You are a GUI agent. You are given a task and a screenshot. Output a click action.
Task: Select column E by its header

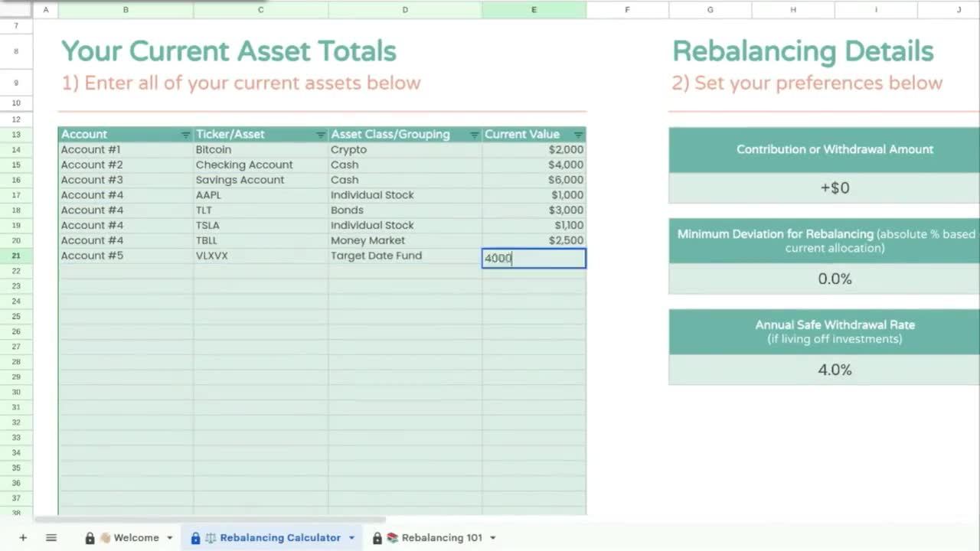click(x=534, y=10)
